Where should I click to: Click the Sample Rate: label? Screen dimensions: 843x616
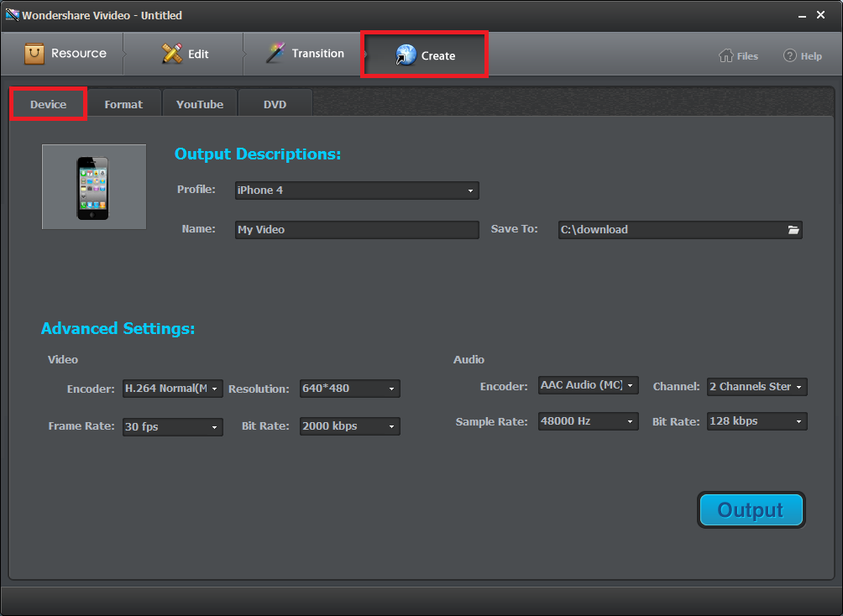point(492,422)
